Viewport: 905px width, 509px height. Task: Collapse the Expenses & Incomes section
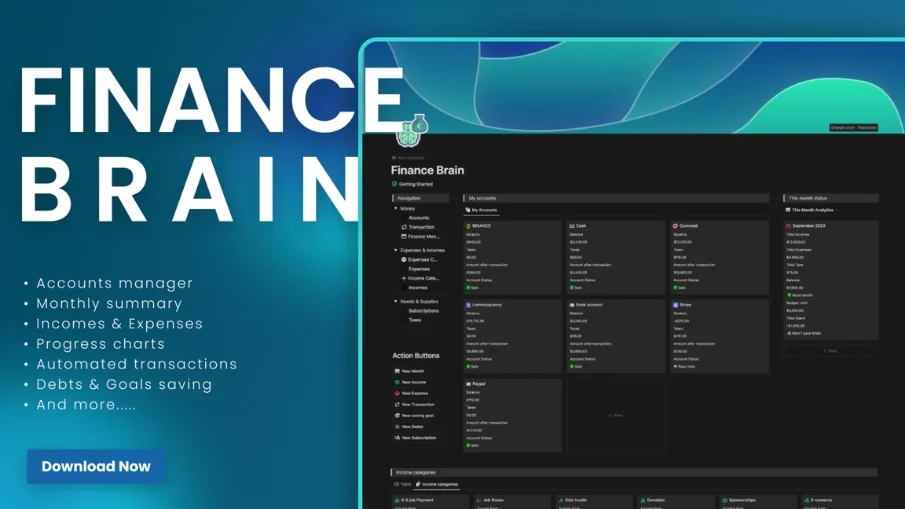(x=395, y=250)
